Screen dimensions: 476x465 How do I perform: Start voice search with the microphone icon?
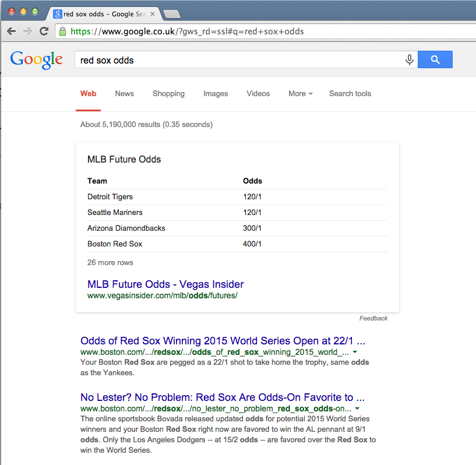coord(409,59)
